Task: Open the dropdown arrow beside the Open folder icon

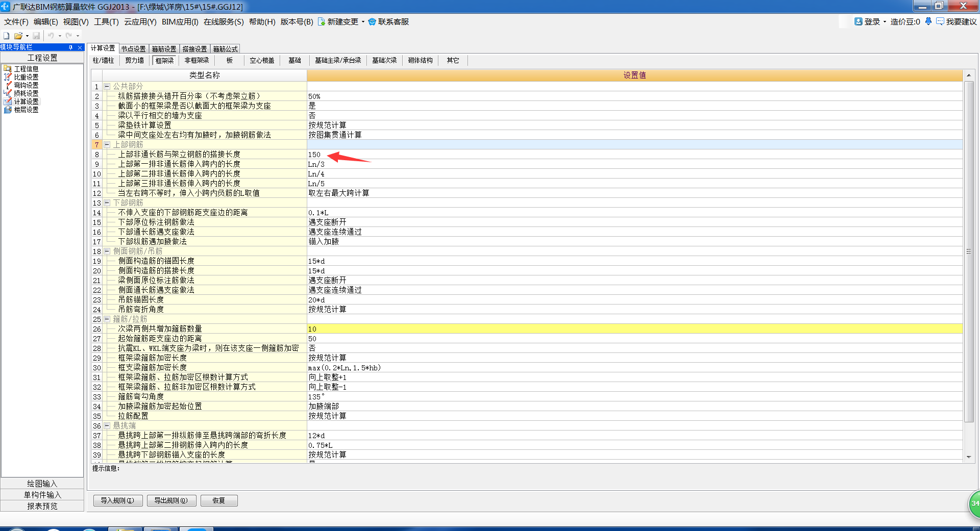Action: 27,36
